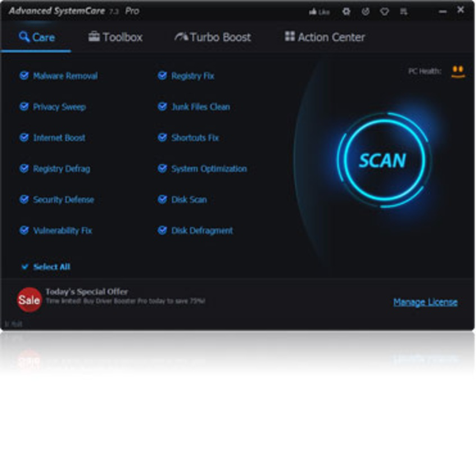The height and width of the screenshot is (449, 476).
Task: Toggle the Internet Boost checkbox
Action: [24, 137]
